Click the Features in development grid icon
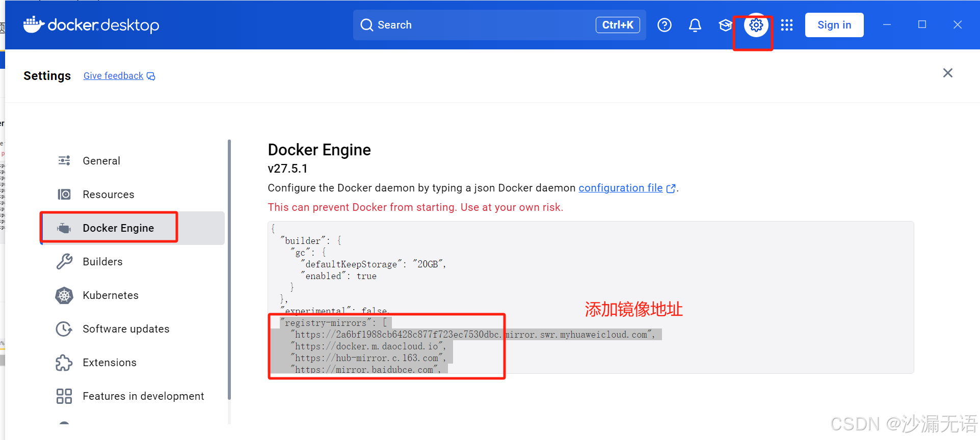This screenshot has width=980, height=440. (x=64, y=396)
